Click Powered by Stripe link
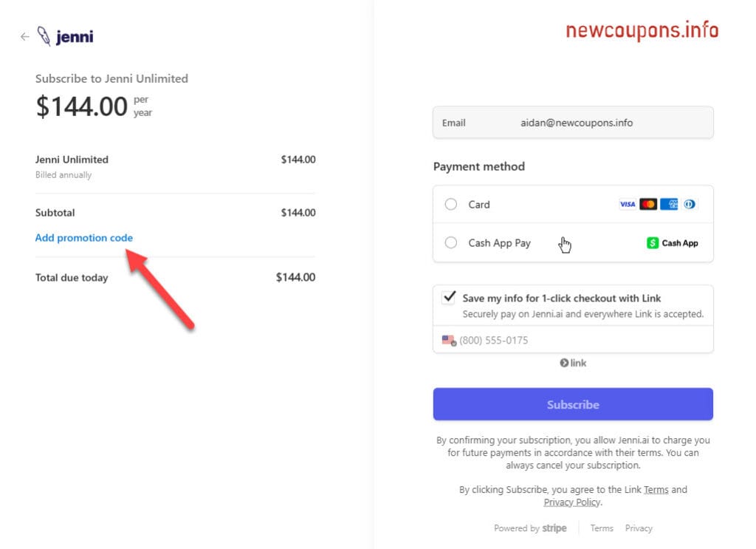The image size is (756, 549). [x=530, y=528]
